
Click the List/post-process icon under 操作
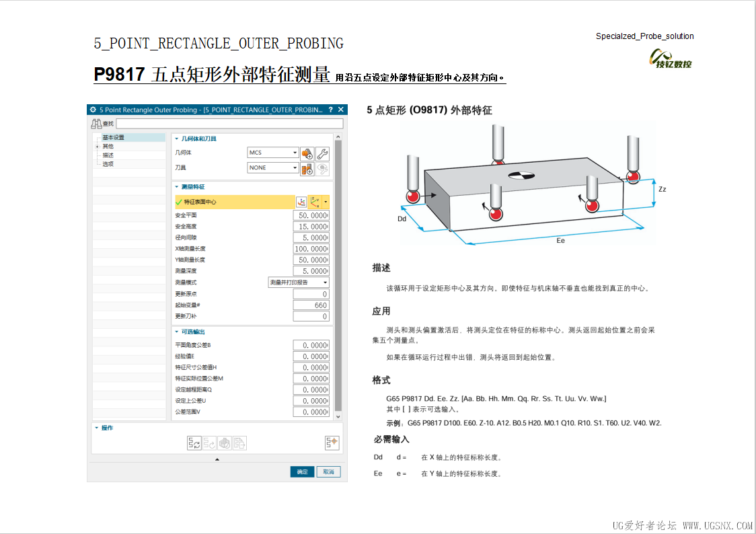[239, 443]
